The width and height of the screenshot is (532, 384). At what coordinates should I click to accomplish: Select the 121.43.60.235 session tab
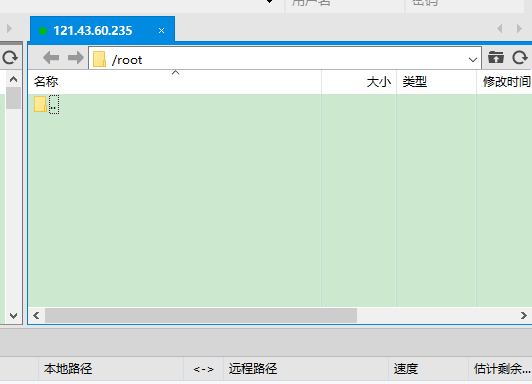[102, 30]
